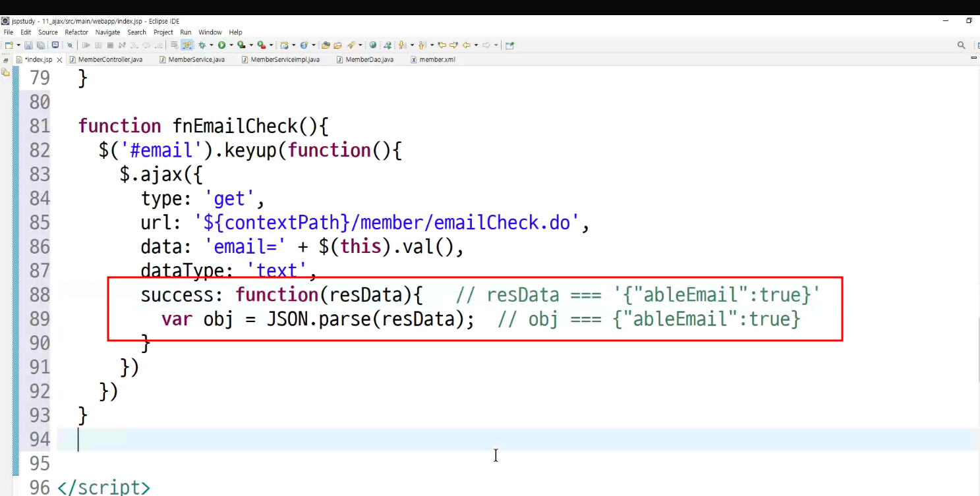Screen dimensions: 980x496
Task: Click the closing script tag on line 96
Action: click(104, 488)
